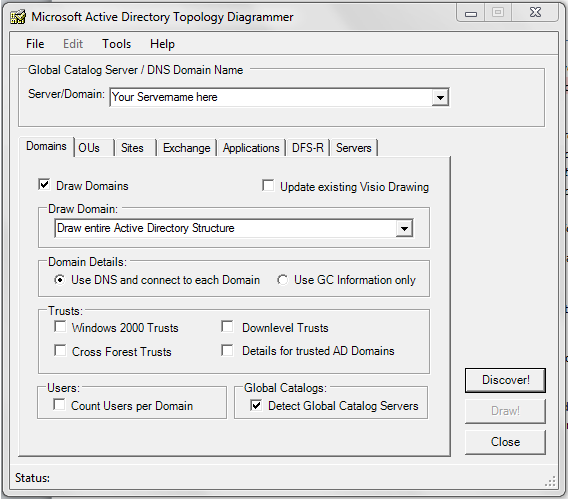Switch to the Exchange tab
This screenshot has width=571, height=499.
(x=186, y=148)
